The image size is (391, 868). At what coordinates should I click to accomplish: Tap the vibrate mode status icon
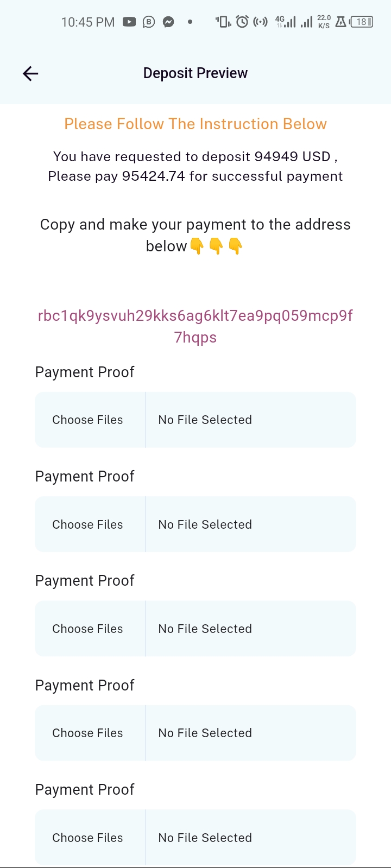pyautogui.click(x=223, y=22)
